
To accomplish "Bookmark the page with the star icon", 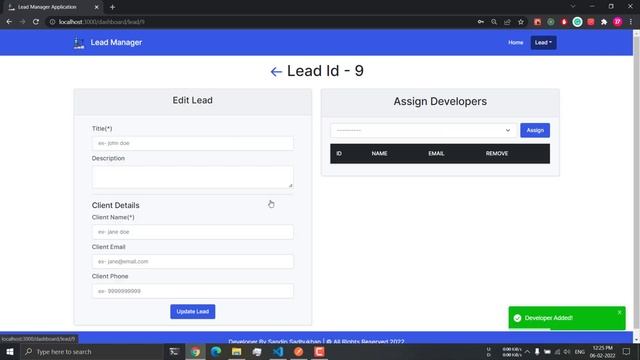I will pyautogui.click(x=521, y=22).
